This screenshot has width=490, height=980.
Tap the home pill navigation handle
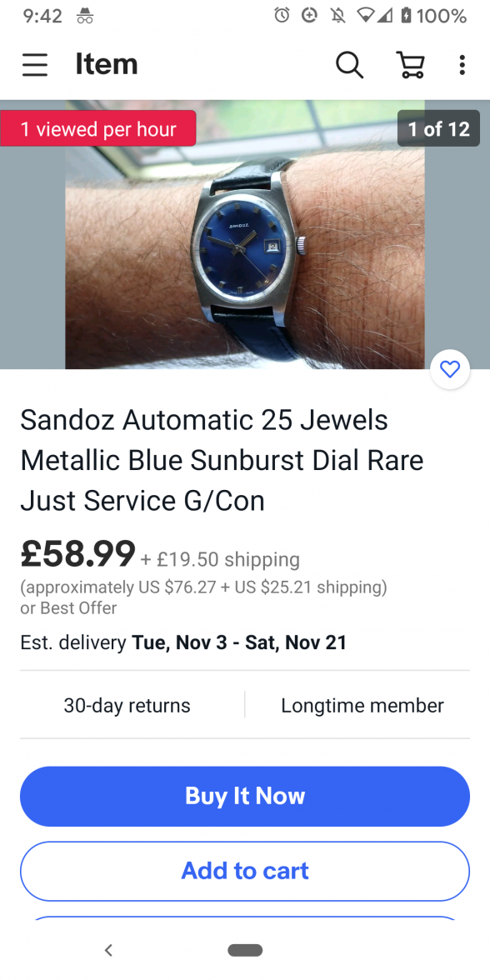click(x=245, y=950)
